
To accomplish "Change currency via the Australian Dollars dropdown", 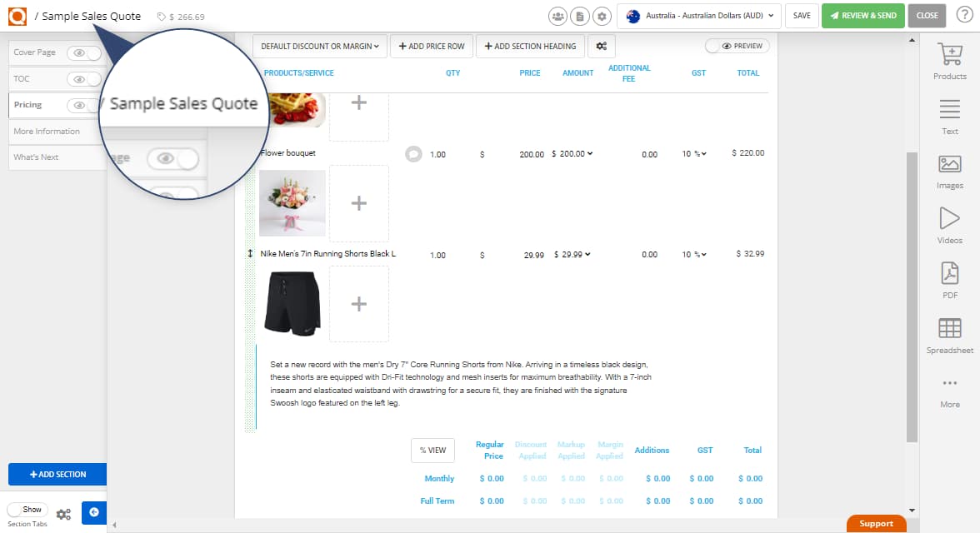I will click(699, 16).
